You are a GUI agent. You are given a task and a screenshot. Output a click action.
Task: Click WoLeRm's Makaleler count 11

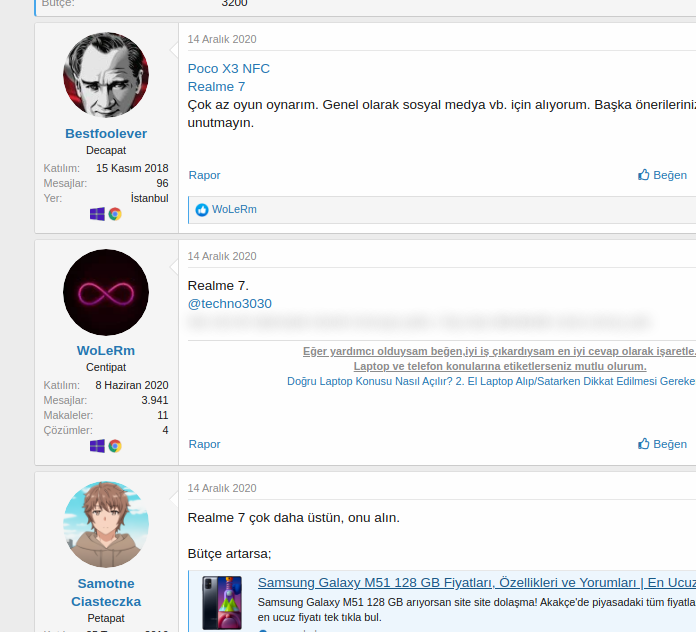163,415
